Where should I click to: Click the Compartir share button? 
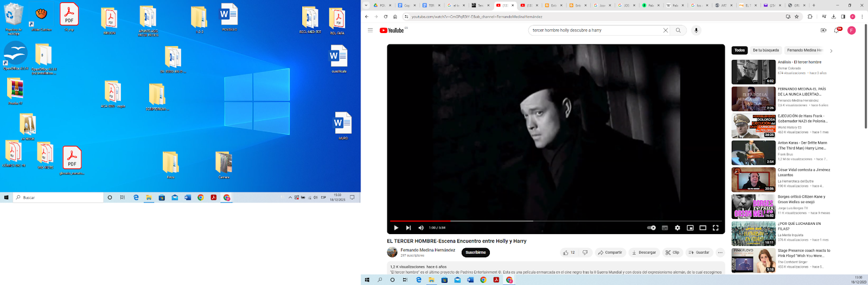pyautogui.click(x=610, y=252)
